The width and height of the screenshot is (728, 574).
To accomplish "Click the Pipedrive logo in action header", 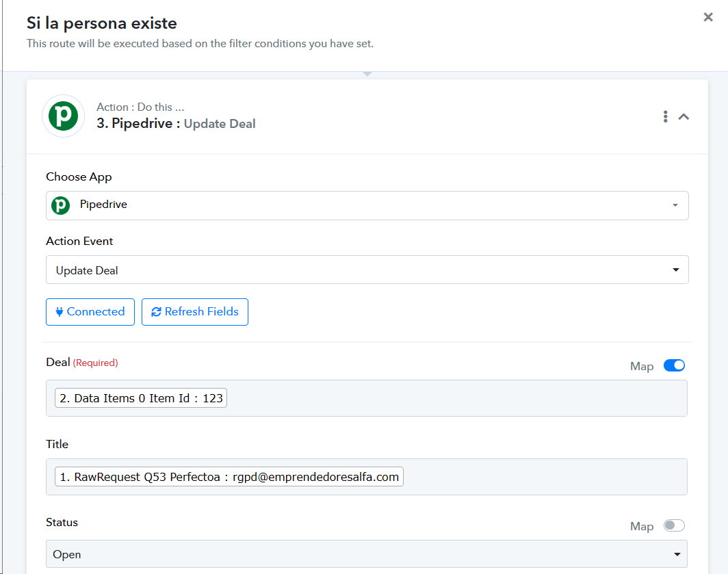I will (x=63, y=116).
